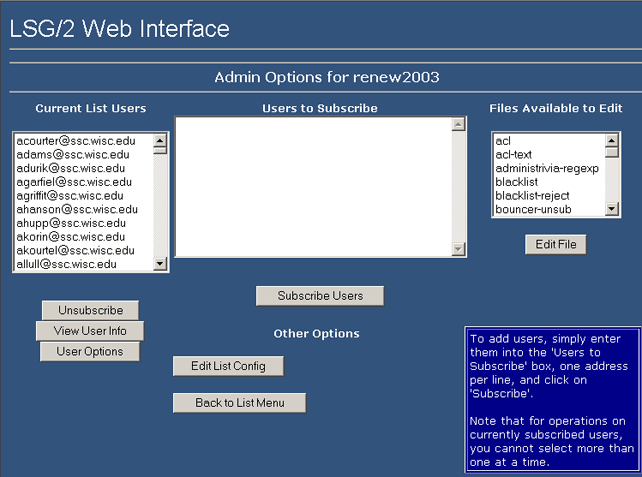The width and height of the screenshot is (642, 477).
Task: Select adams@ssc.wisc.edu in the user list
Action: coord(84,154)
